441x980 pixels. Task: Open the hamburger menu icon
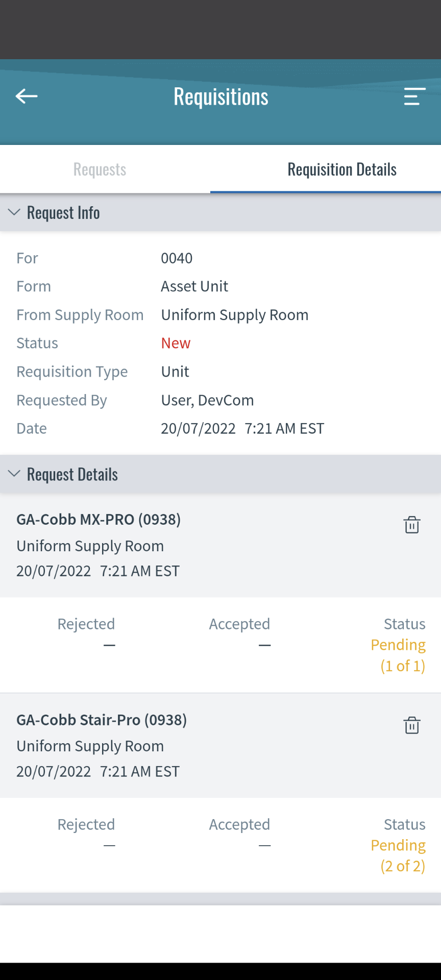[x=414, y=96]
